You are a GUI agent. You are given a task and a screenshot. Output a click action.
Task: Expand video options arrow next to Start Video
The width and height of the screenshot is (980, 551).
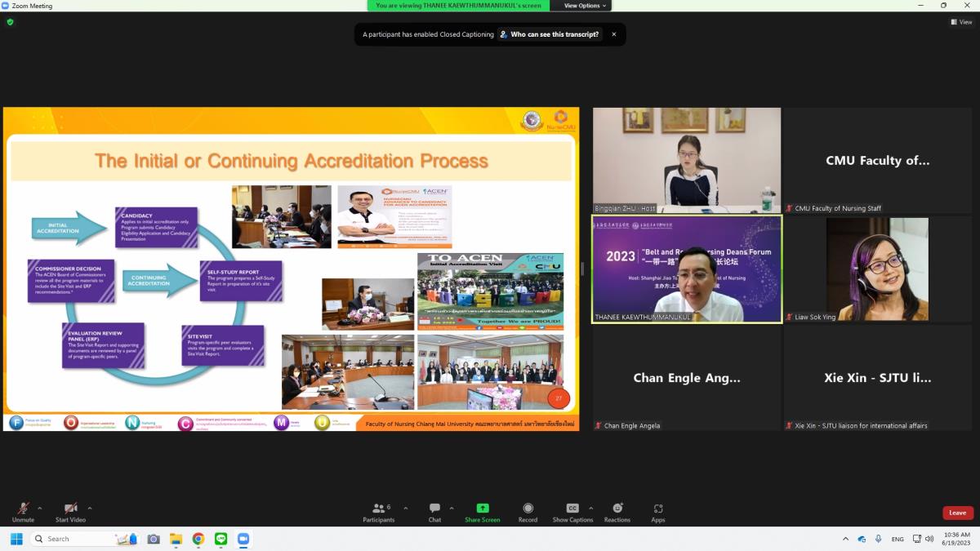coord(90,508)
